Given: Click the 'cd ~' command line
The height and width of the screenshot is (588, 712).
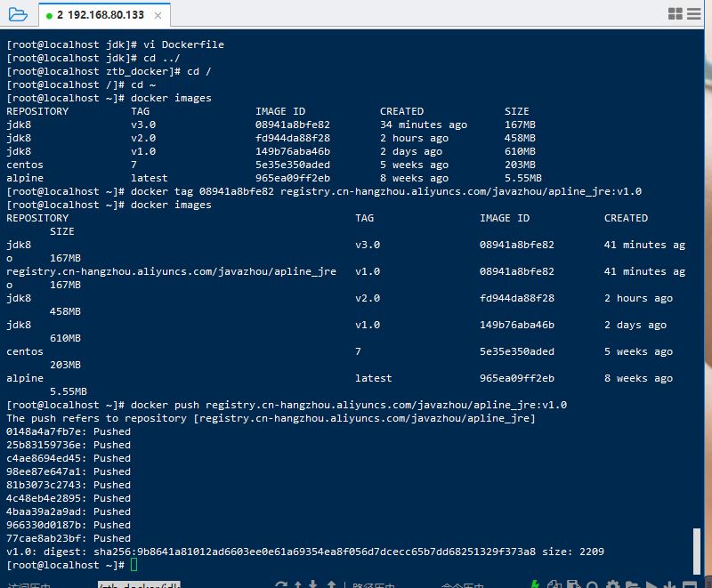Looking at the screenshot, I should 81,85.
